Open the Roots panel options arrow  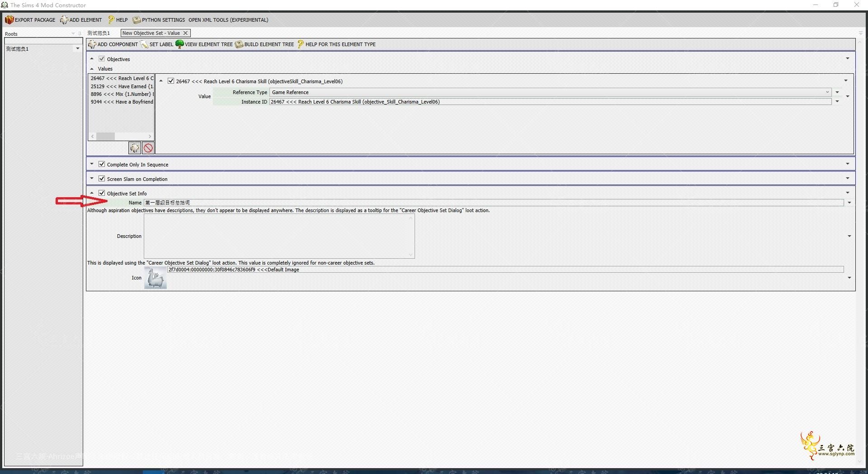(x=73, y=33)
